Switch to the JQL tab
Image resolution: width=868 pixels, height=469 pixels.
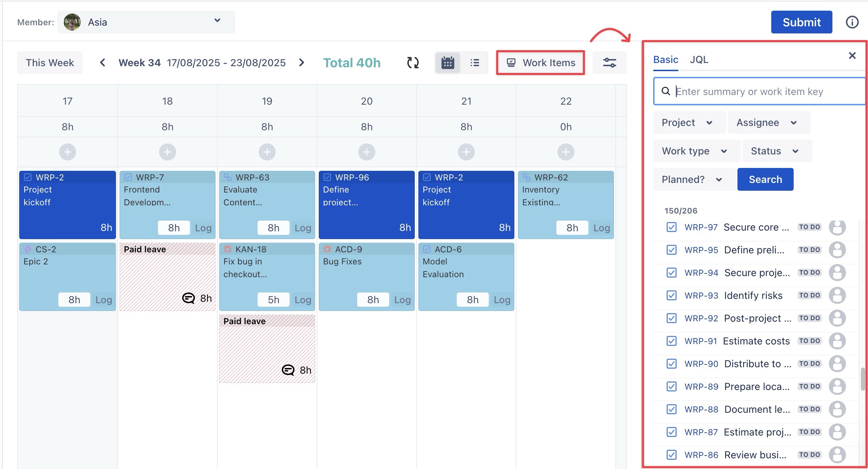699,60
